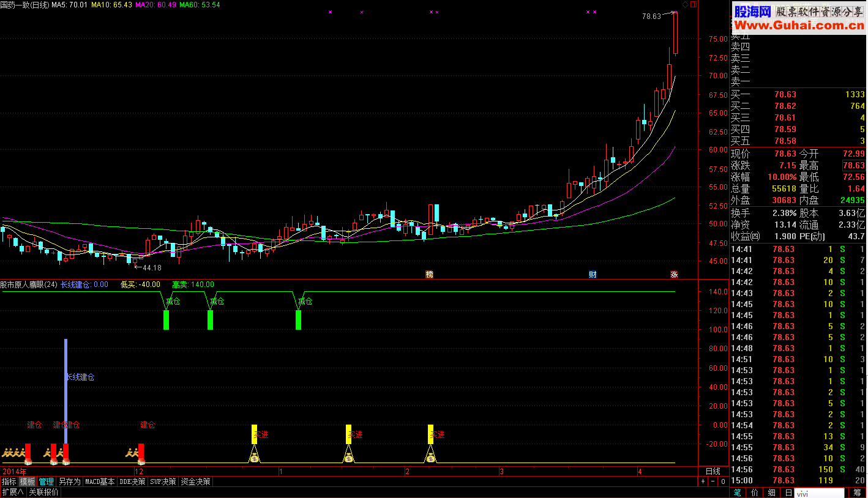This screenshot has width=868, height=498.
Task: Click 另存为 to save the template
Action: (x=70, y=482)
